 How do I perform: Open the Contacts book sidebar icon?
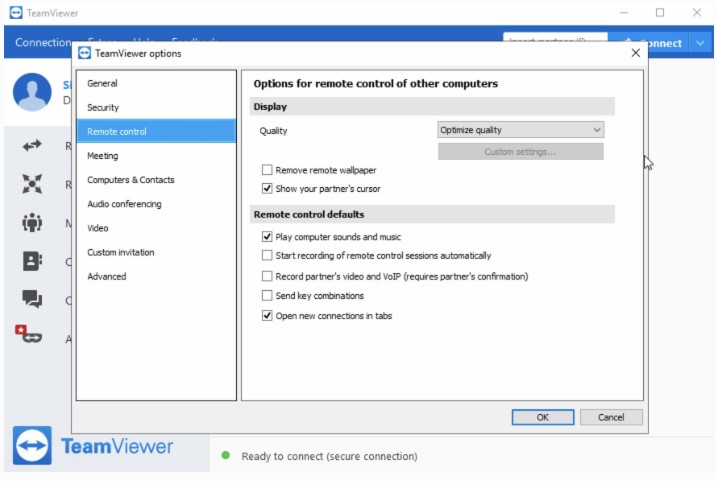32,261
